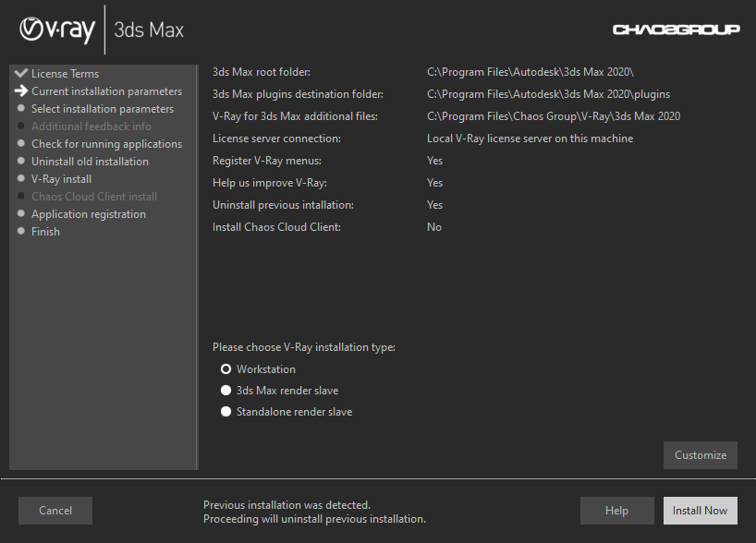756x543 pixels.
Task: Go to Check for running applications step
Action: click(x=106, y=143)
